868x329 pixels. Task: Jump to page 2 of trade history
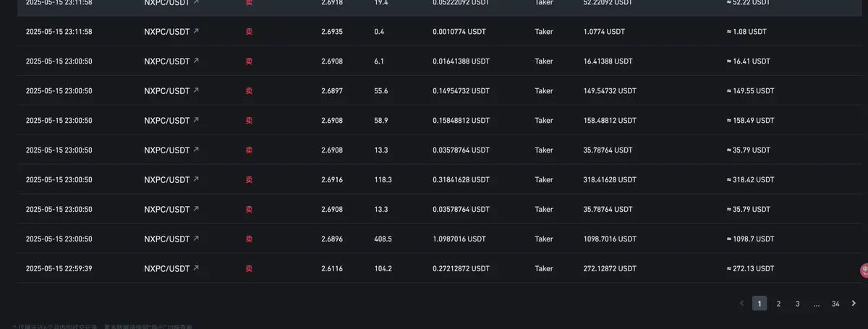point(778,304)
